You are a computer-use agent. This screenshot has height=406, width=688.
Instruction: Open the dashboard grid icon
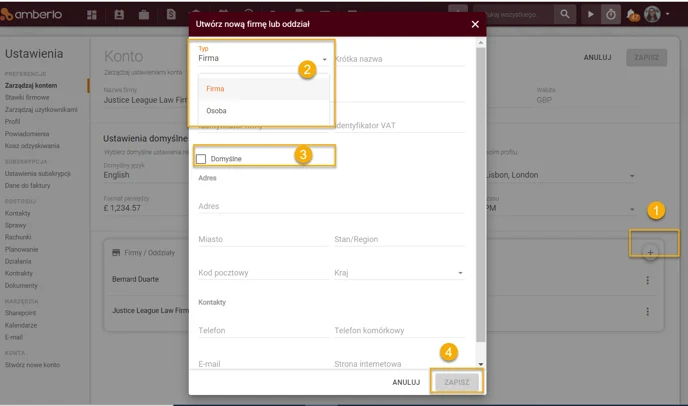tap(92, 15)
